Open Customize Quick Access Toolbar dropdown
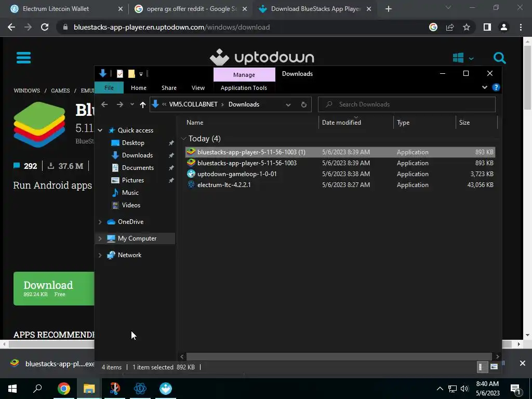532x399 pixels. [x=141, y=74]
